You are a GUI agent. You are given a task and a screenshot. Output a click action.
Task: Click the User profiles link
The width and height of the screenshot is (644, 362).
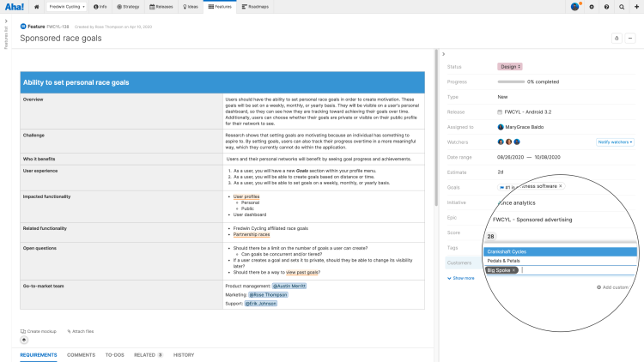pos(246,196)
